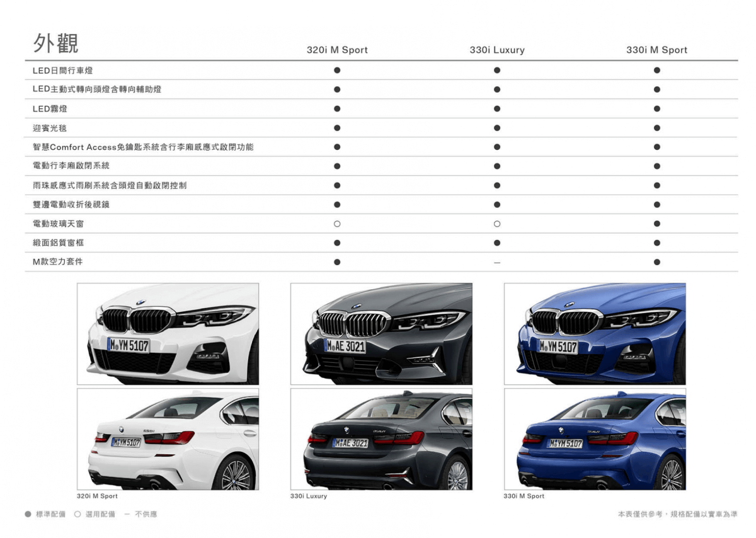
Task: Click the 不供應 legend entry
Action: (x=140, y=515)
